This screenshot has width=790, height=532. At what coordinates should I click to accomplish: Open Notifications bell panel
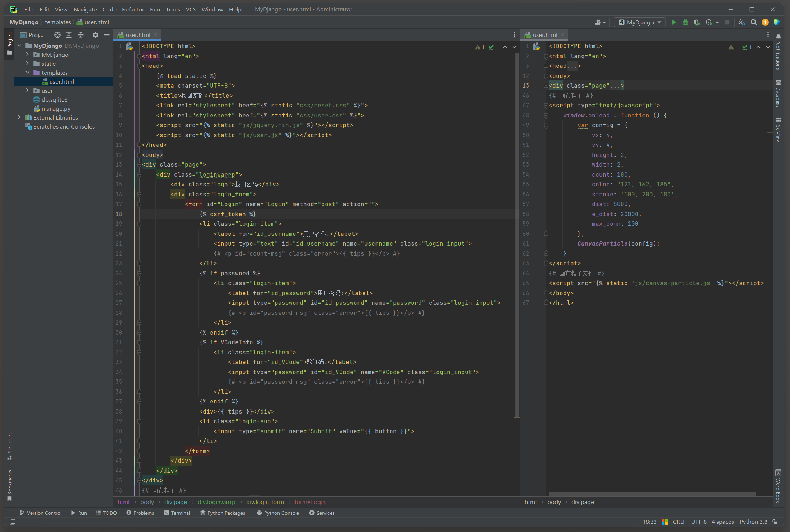pos(778,52)
